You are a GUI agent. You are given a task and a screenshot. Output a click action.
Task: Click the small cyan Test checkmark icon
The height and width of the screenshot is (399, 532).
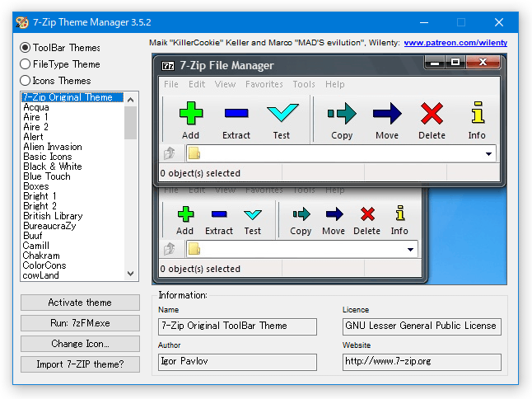click(253, 214)
